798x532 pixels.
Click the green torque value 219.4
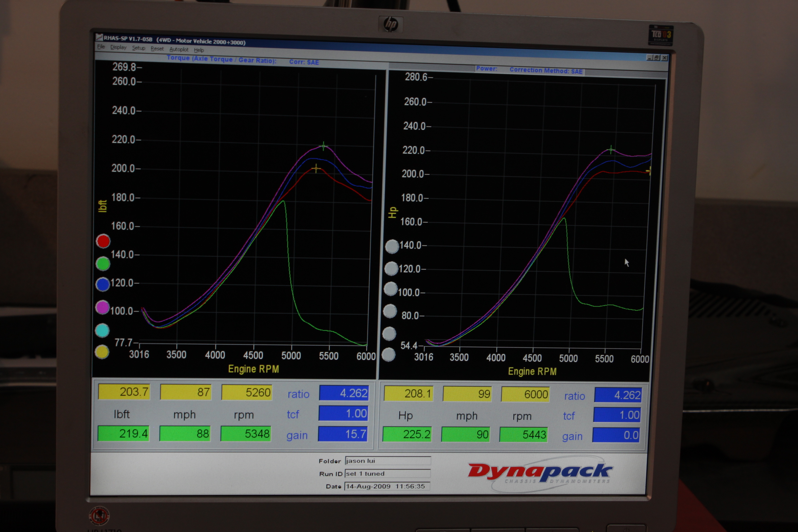coord(123,434)
